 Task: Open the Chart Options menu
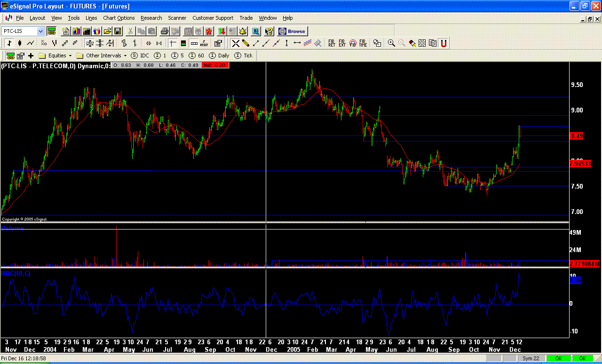[119, 18]
